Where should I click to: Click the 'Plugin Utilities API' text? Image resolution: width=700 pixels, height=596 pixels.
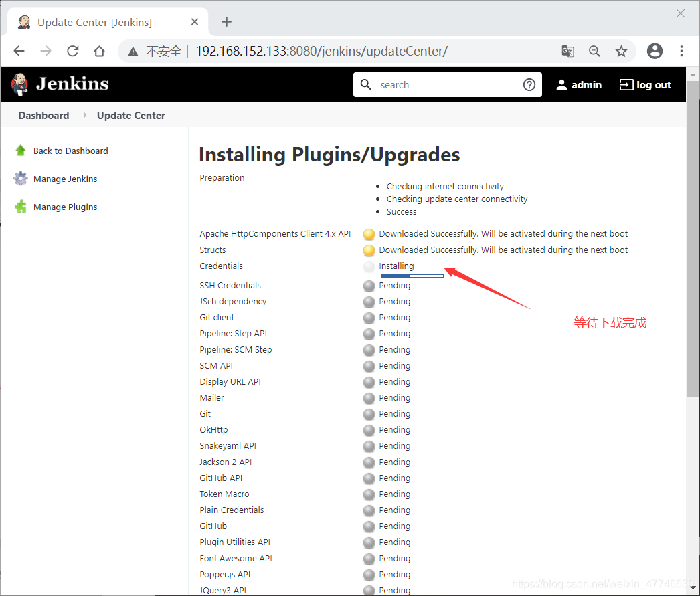coord(235,542)
